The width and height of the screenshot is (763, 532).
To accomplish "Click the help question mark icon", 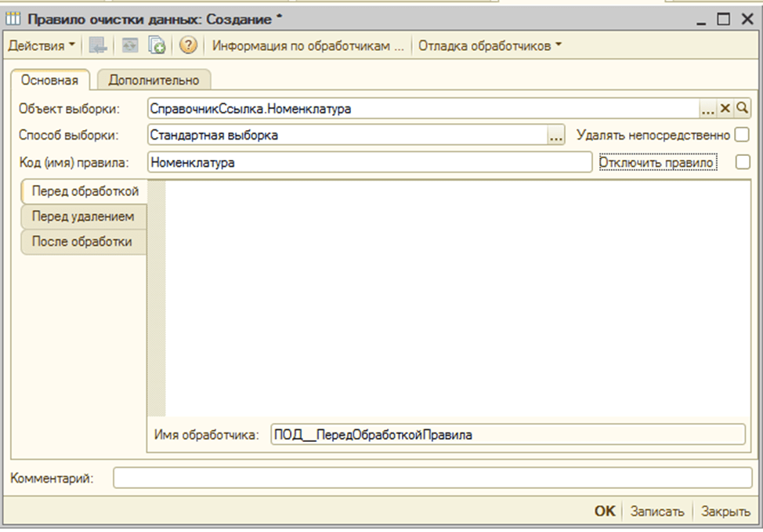I will coord(188,46).
